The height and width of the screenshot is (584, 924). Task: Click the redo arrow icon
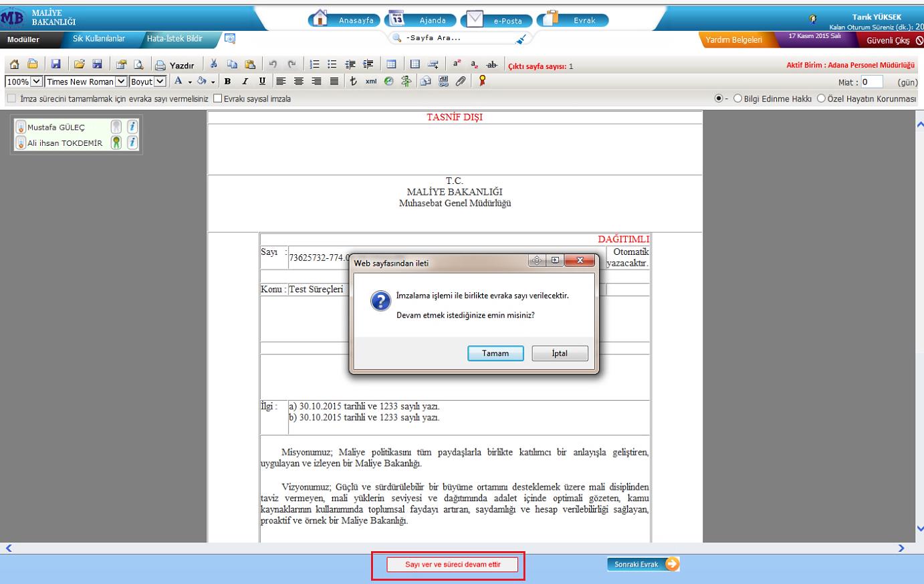pyautogui.click(x=292, y=64)
